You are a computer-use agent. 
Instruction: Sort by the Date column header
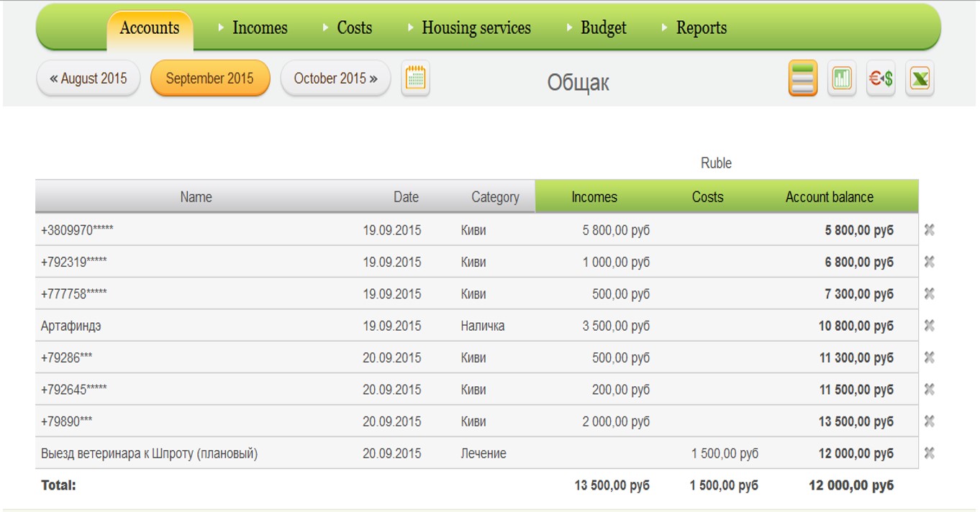point(406,197)
